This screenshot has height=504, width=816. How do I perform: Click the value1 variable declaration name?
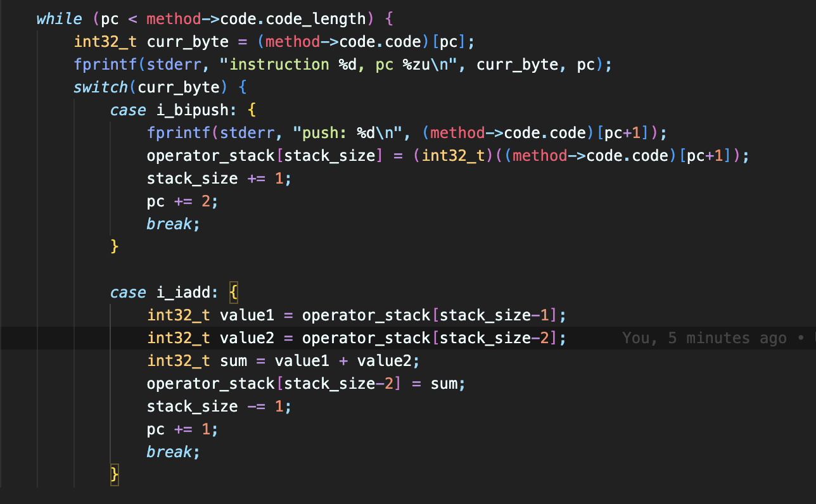[x=246, y=315]
